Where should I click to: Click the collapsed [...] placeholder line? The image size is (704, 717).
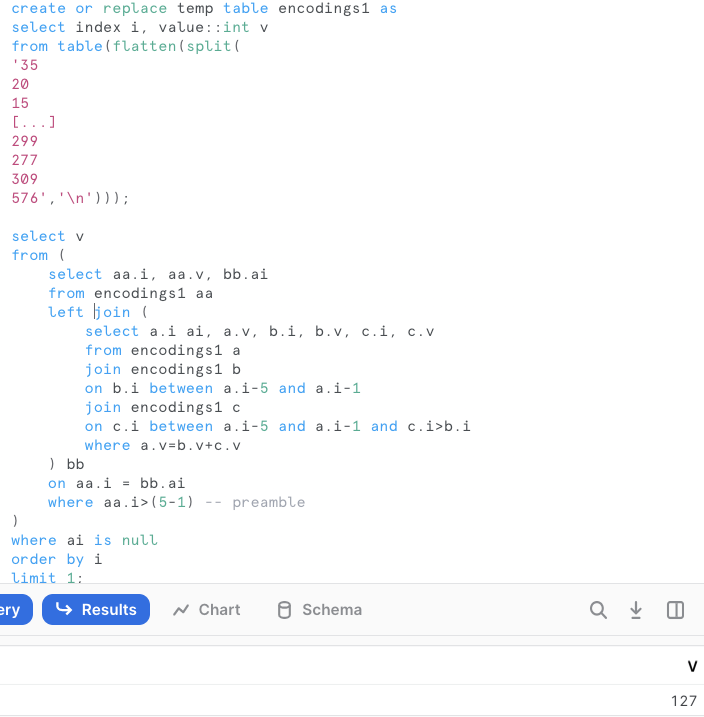click(x=34, y=122)
